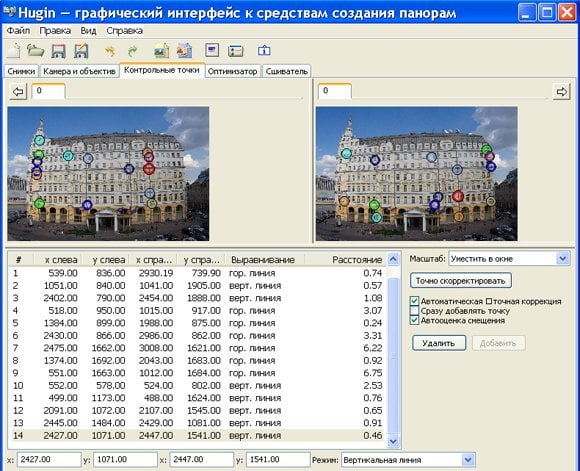This screenshot has height=471, width=580.
Task: Click the Точно скорректировать button
Action: tap(461, 280)
